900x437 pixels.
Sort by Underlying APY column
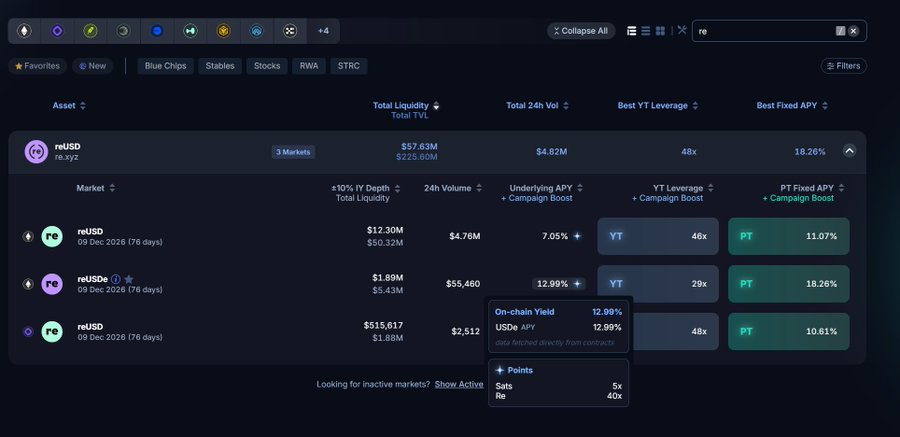(546, 188)
